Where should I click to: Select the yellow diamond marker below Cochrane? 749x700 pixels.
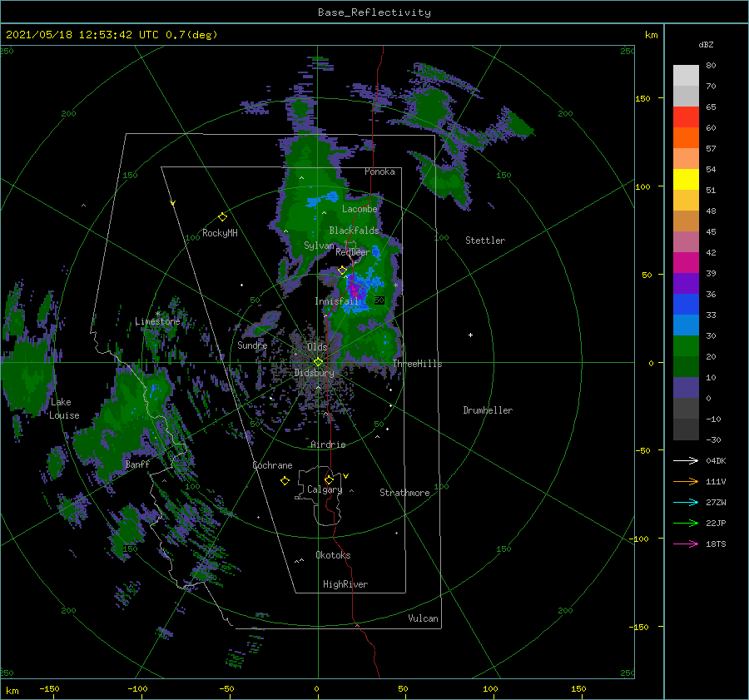point(285,480)
